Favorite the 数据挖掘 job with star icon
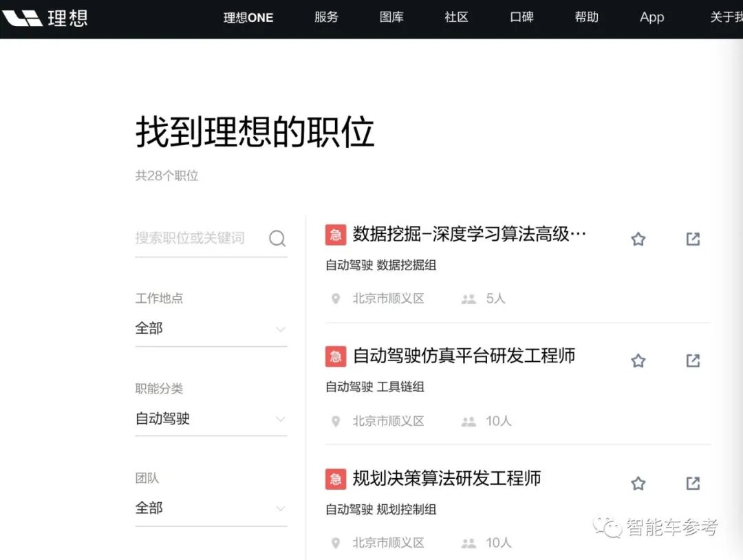Image resolution: width=743 pixels, height=560 pixels. coord(638,239)
